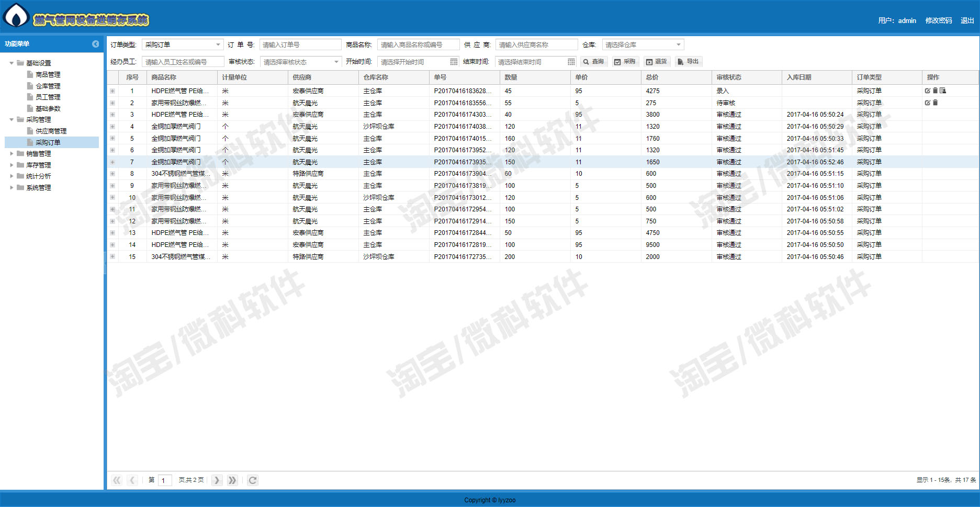Expand the 库存管理 tree node

point(12,165)
